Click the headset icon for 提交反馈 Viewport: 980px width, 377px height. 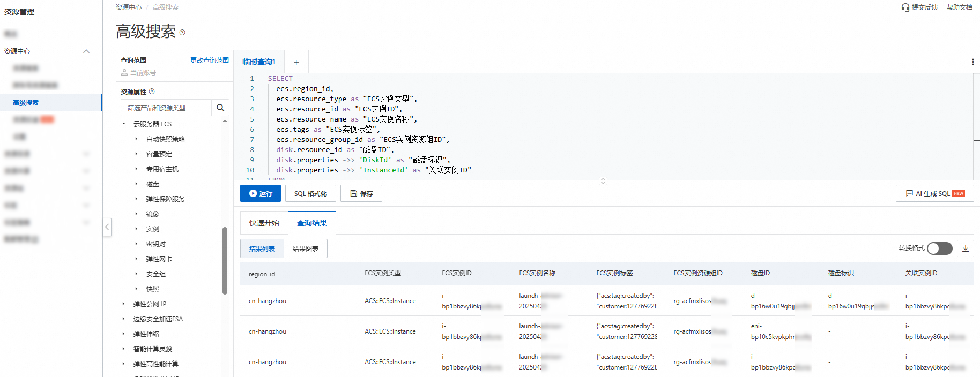click(905, 7)
